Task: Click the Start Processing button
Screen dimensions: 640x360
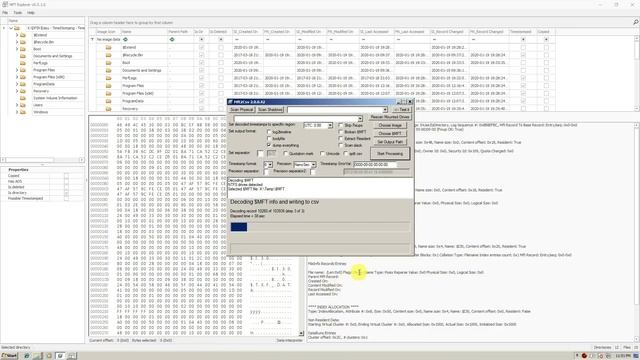Action: pyautogui.click(x=390, y=153)
